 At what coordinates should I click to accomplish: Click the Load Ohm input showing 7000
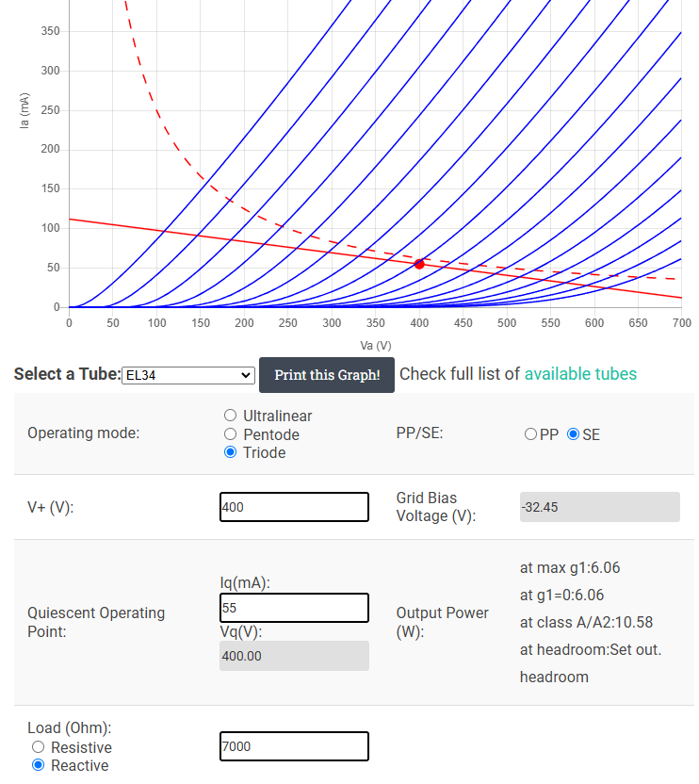click(294, 746)
